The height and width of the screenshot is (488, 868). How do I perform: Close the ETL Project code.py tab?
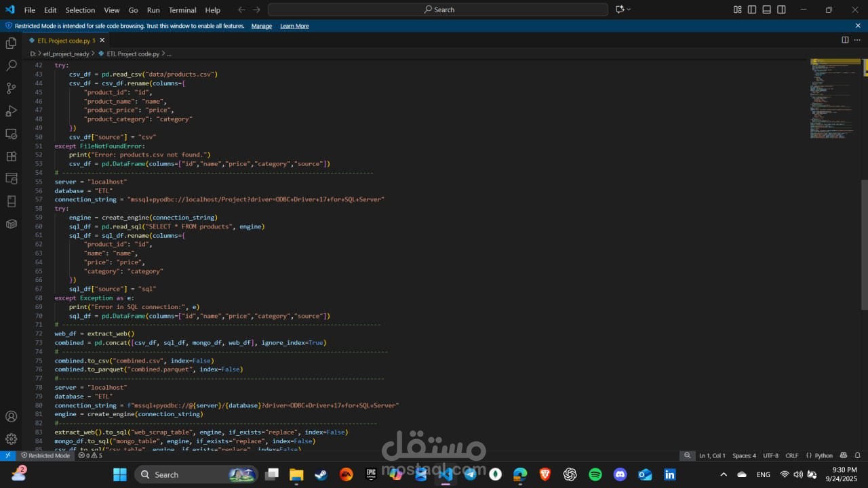pos(102,40)
